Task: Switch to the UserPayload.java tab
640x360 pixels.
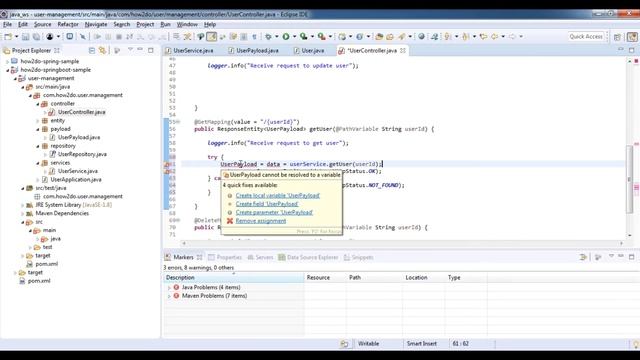Action: point(253,51)
